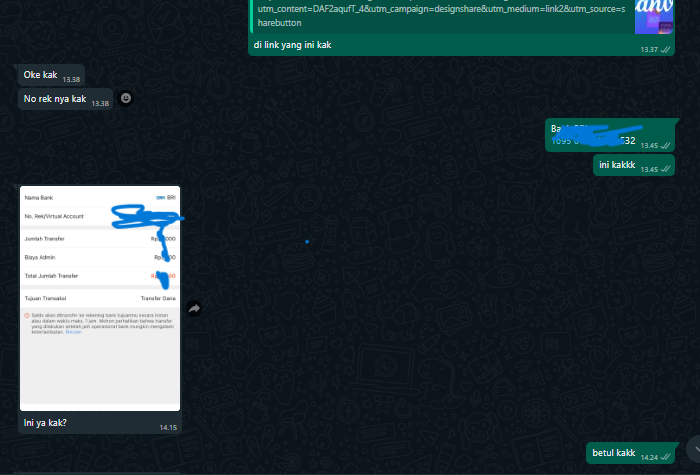Click the forward arrow next to transfer image
The height and width of the screenshot is (475, 700).
click(x=194, y=308)
